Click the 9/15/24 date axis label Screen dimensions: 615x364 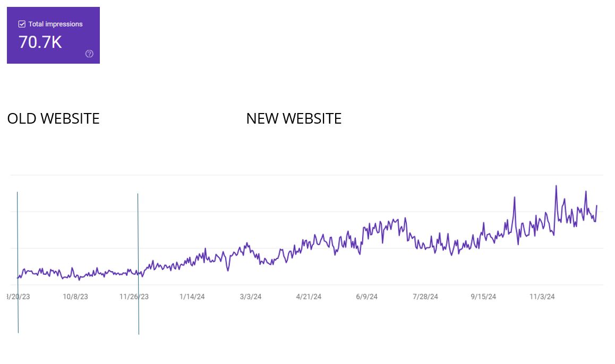coord(484,297)
